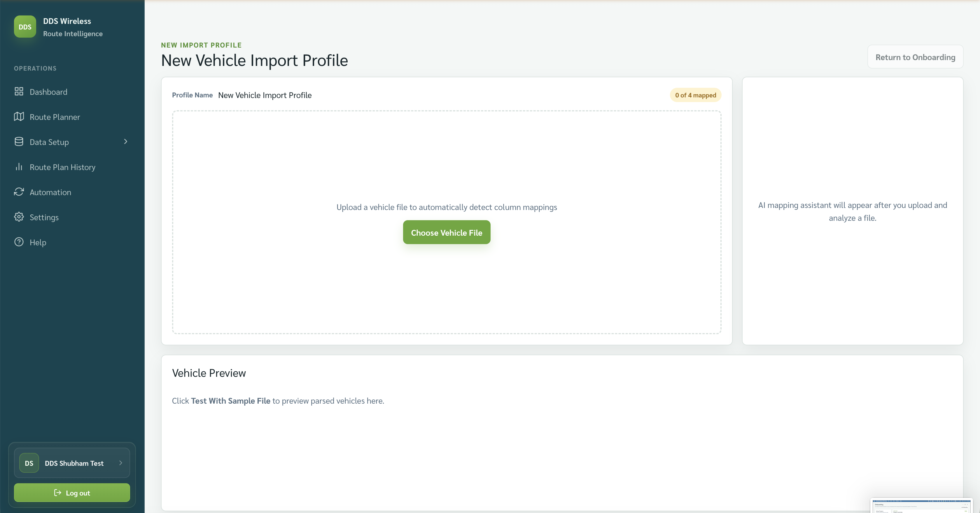This screenshot has height=513, width=980.
Task: Click the Test With Sample File text
Action: (x=230, y=401)
